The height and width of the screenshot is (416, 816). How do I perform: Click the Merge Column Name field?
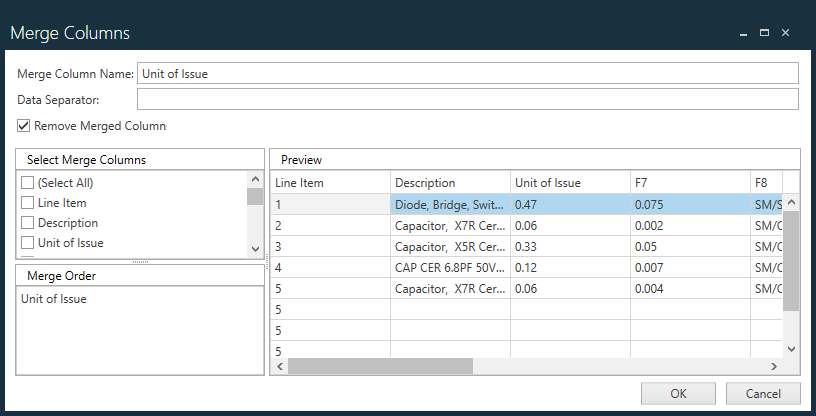click(467, 73)
